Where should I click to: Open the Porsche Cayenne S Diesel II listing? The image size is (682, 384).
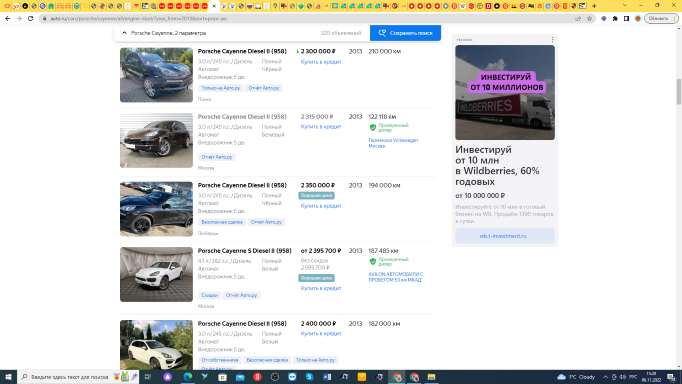point(244,251)
